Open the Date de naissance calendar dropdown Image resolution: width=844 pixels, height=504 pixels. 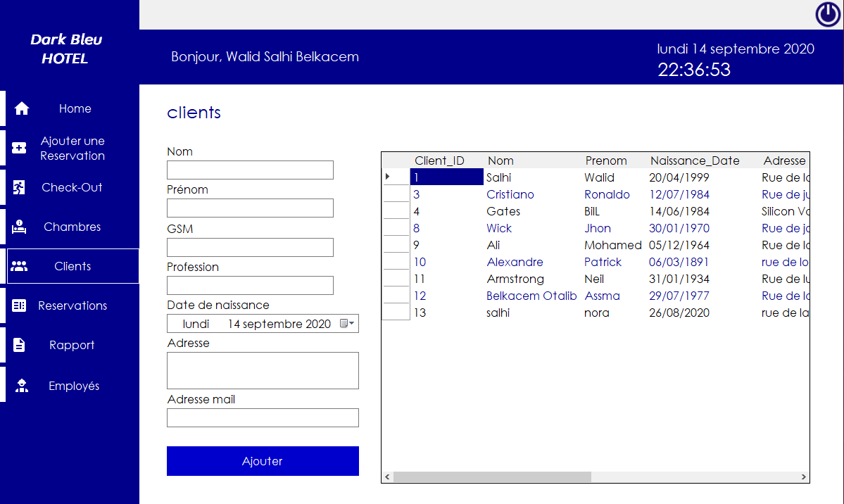(347, 324)
